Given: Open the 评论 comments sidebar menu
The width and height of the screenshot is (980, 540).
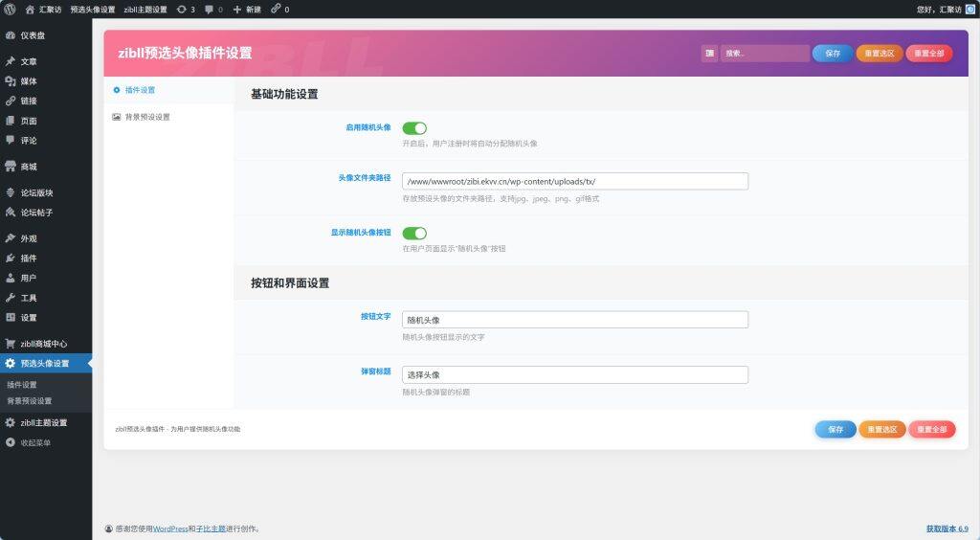Looking at the screenshot, I should click(46, 141).
